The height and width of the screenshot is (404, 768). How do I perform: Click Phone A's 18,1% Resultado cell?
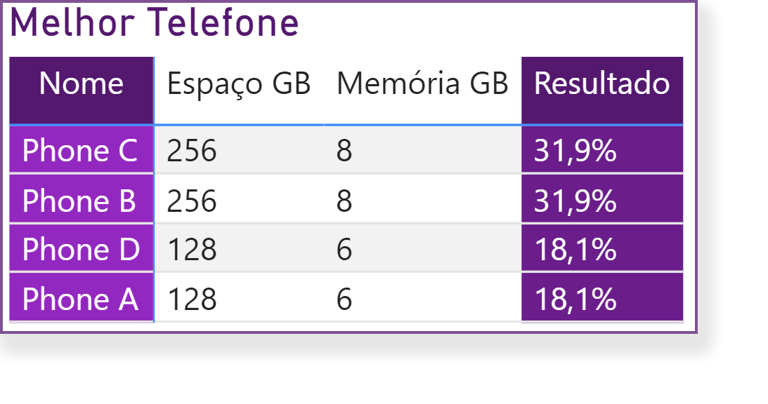pyautogui.click(x=575, y=298)
